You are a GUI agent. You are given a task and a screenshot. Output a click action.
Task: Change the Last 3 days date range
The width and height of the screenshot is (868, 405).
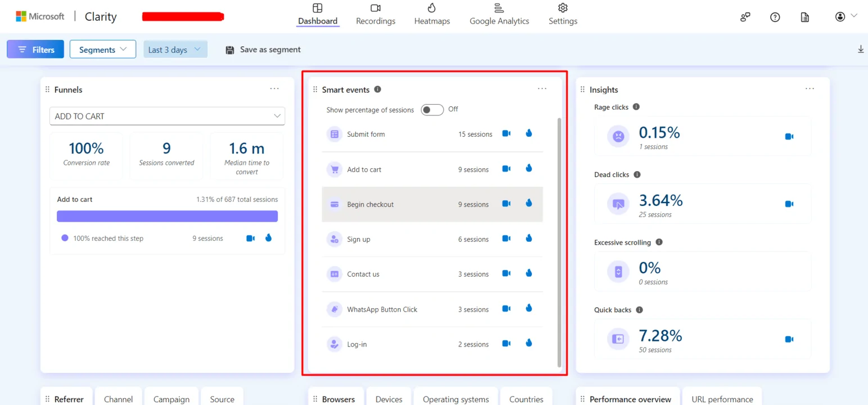click(x=175, y=49)
